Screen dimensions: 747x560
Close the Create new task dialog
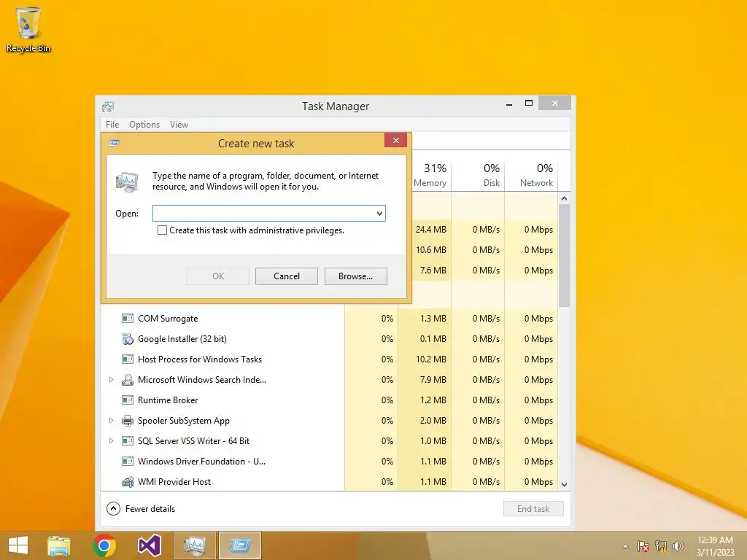(395, 141)
